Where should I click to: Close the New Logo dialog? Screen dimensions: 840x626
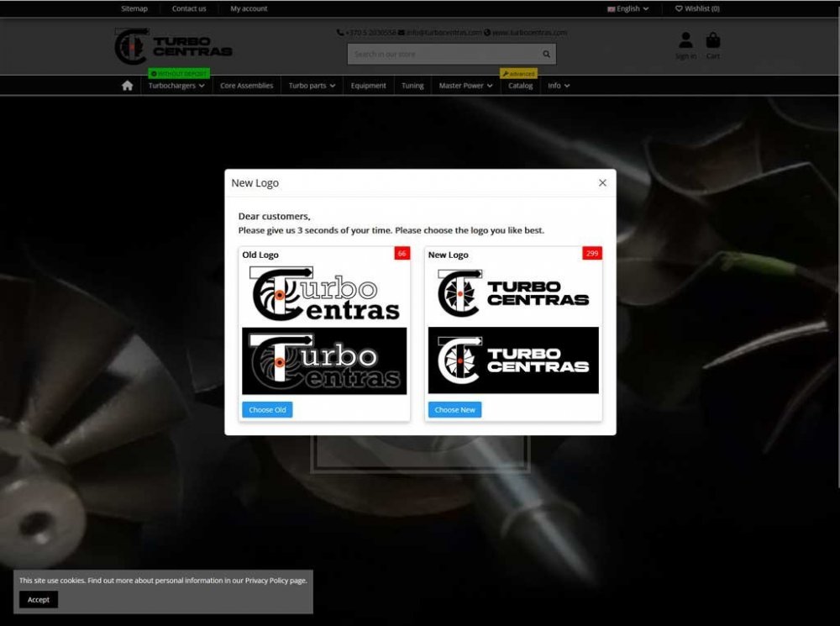click(x=602, y=183)
